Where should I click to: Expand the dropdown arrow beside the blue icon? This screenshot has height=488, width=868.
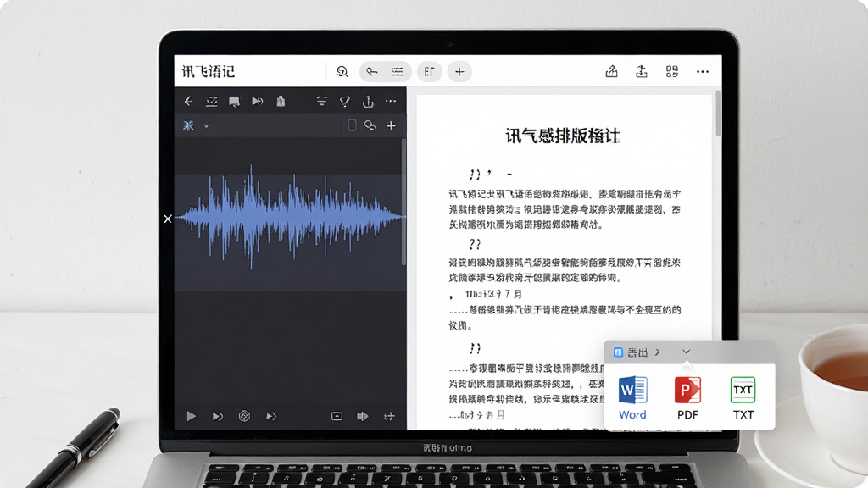(206, 126)
